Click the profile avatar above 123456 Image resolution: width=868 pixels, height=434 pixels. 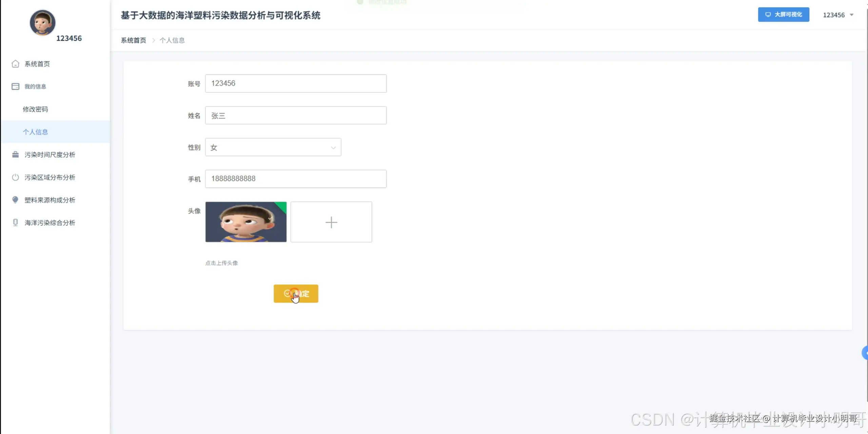(x=42, y=22)
